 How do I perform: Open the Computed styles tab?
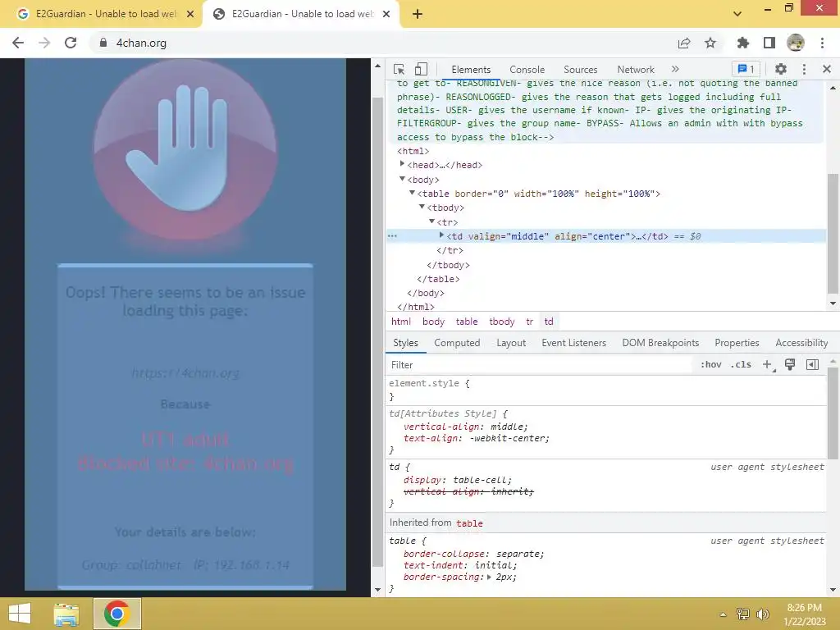[457, 343]
